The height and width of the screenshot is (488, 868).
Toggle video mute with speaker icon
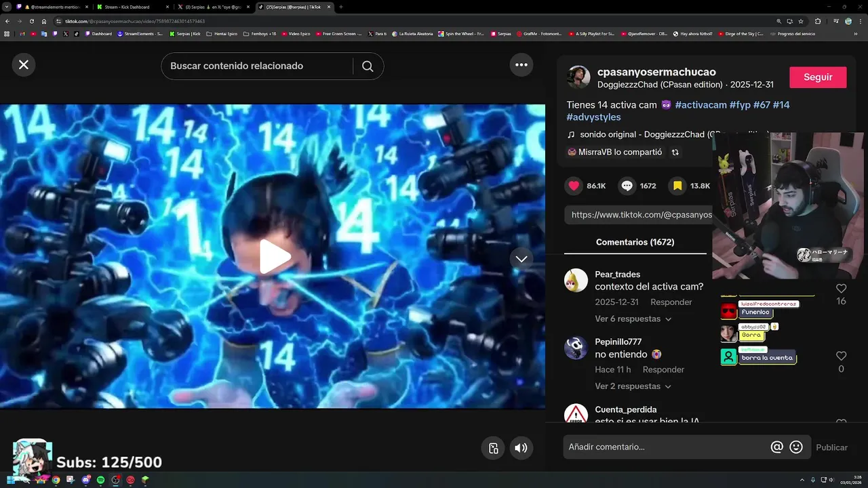tap(521, 448)
